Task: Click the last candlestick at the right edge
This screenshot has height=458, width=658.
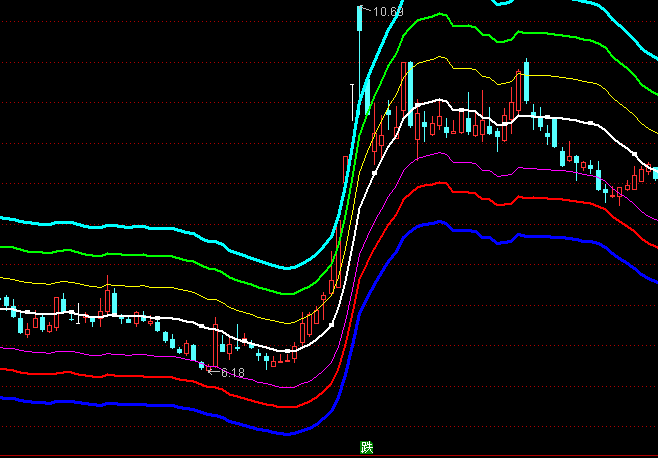Action: click(x=655, y=172)
